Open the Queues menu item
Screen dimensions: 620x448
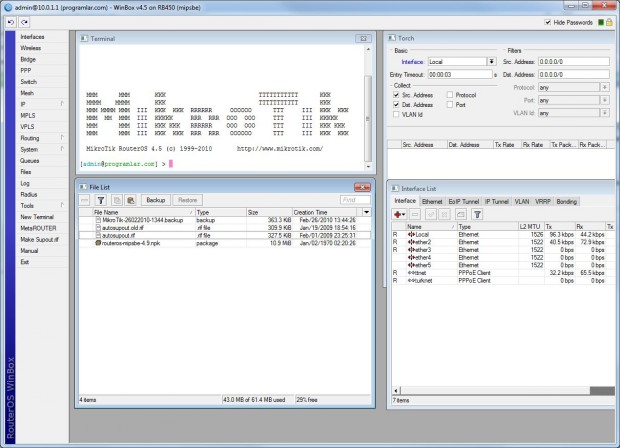click(x=30, y=161)
